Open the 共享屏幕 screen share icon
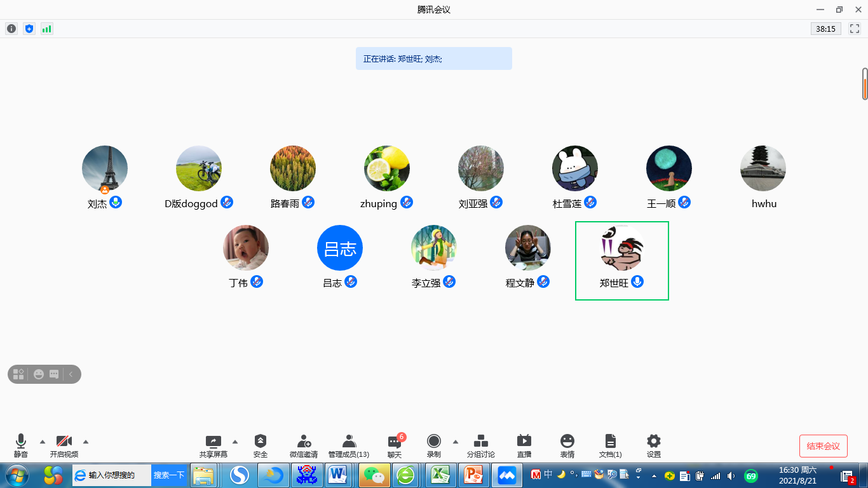Screen dimensions: 868x488 (214, 442)
